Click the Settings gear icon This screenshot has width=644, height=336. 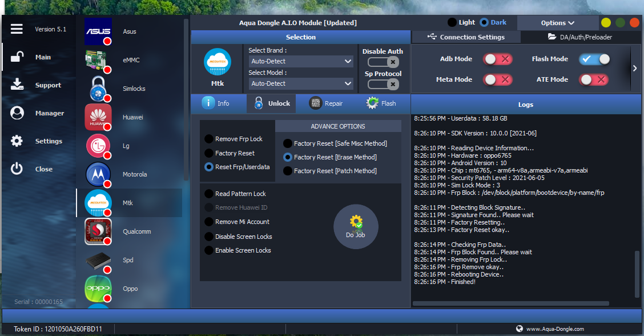coord(17,141)
